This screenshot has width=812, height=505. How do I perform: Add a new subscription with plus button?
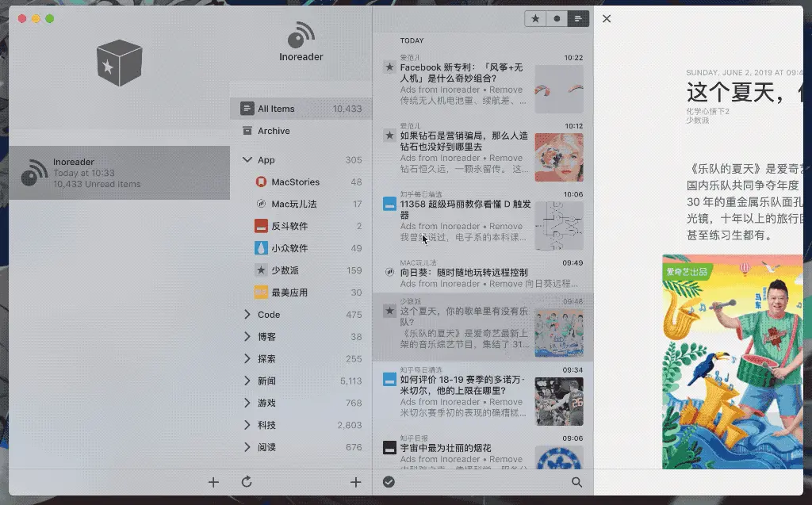[x=355, y=482]
